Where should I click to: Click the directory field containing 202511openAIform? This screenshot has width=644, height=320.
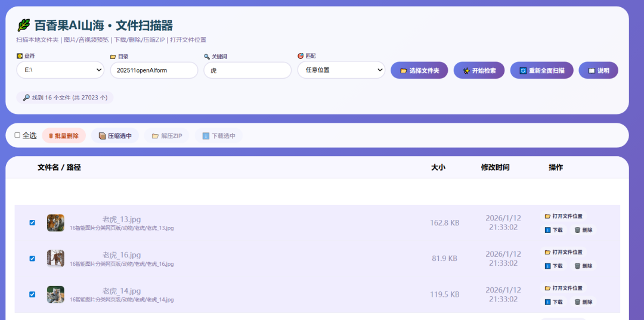click(154, 70)
